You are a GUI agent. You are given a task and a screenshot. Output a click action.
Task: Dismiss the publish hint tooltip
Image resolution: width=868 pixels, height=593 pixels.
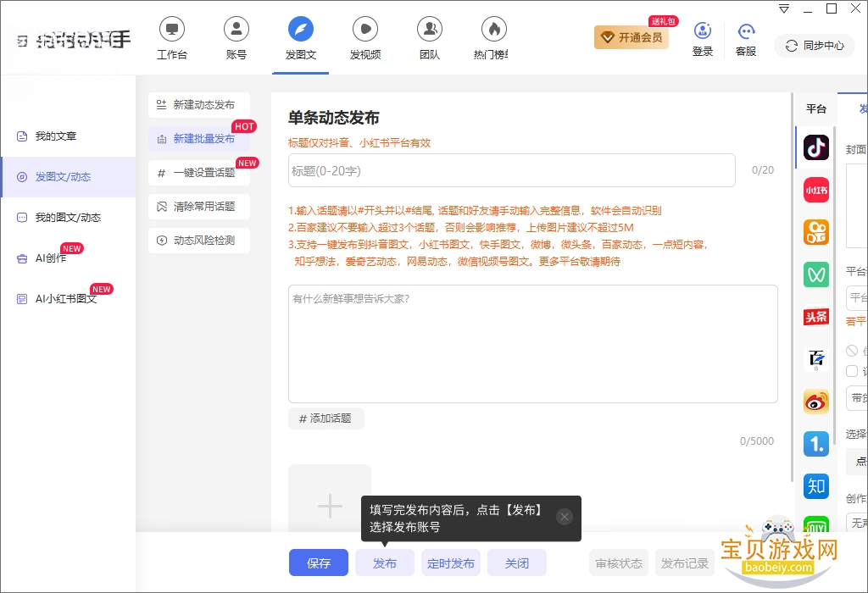click(564, 517)
